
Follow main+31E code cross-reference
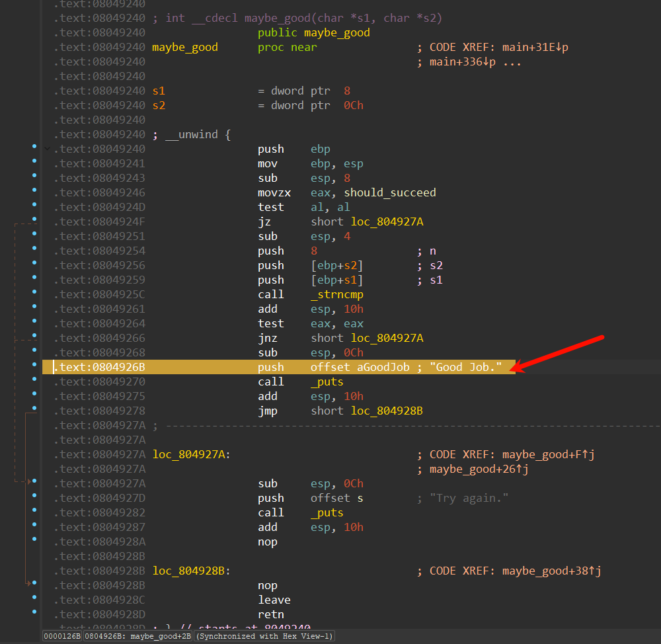tap(535, 47)
